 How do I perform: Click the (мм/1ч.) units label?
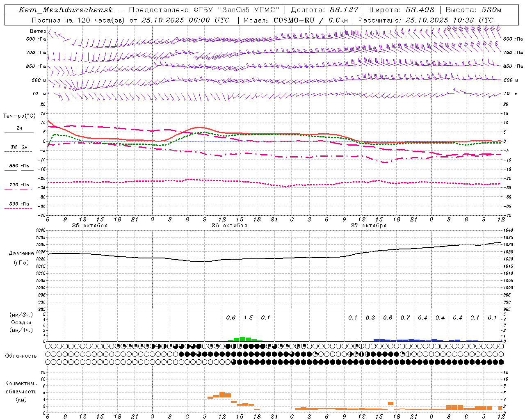coord(21,330)
